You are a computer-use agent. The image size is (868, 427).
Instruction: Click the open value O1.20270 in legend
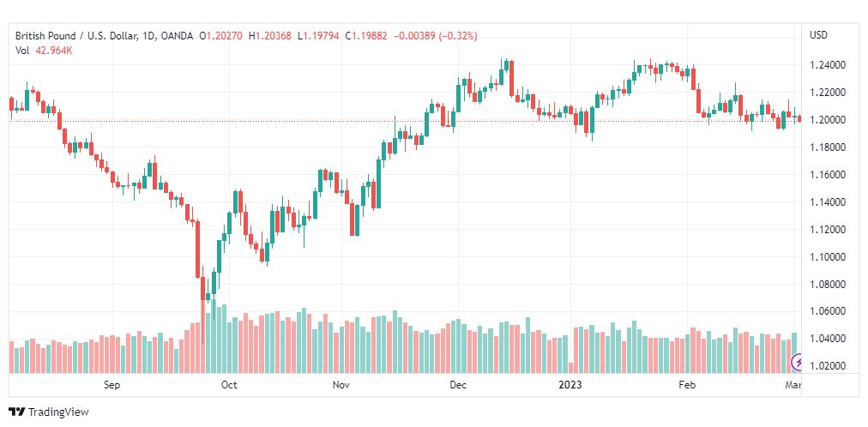tap(221, 36)
